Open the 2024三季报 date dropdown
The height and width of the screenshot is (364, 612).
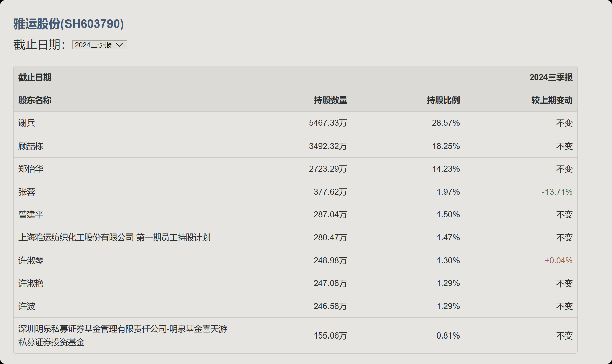(99, 45)
